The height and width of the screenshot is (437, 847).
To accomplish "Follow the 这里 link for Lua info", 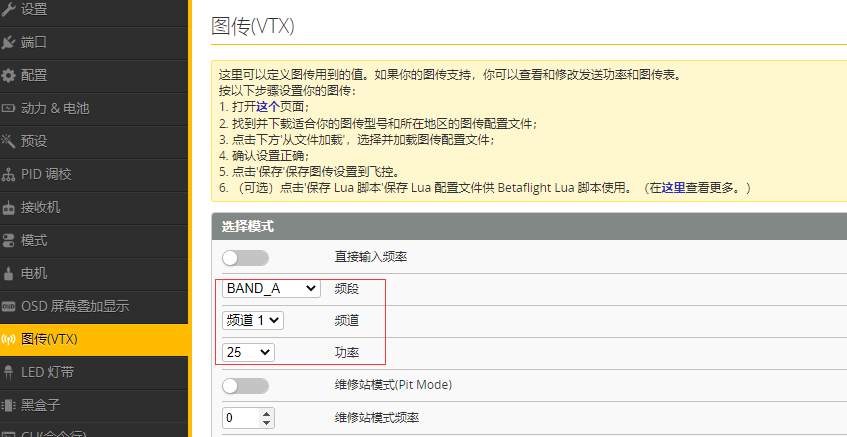I will tap(673, 188).
